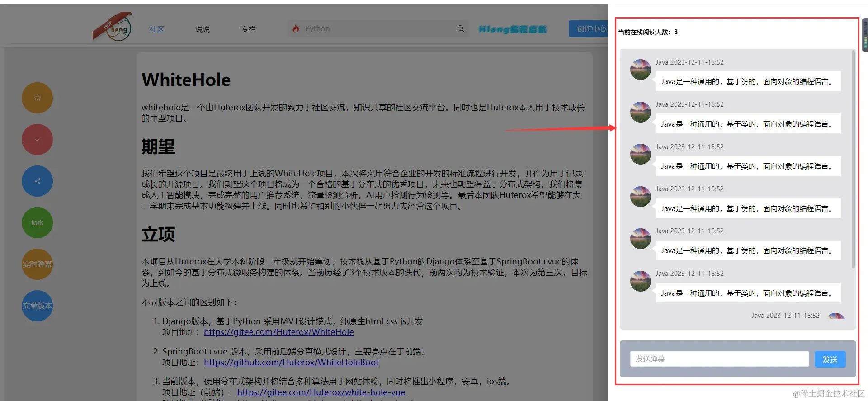The image size is (868, 401).
Task: Open the 实时弹幕 circle button
Action: click(37, 264)
